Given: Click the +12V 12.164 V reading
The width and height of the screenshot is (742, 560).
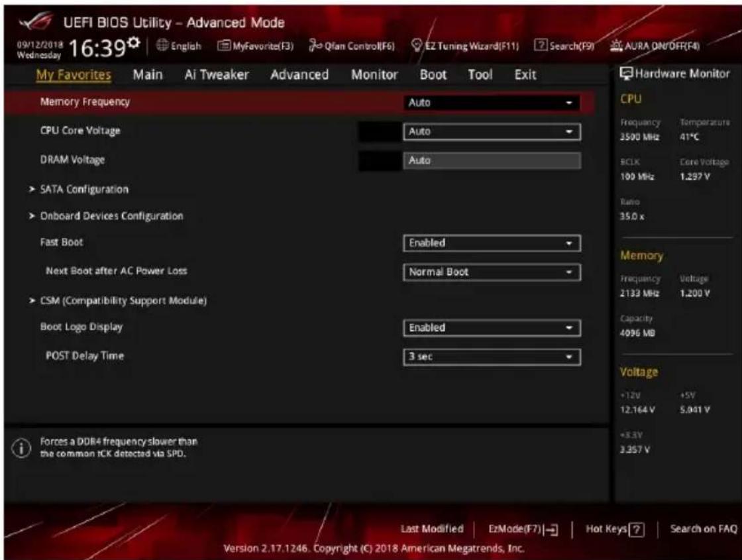Looking at the screenshot, I should pyautogui.click(x=637, y=410).
